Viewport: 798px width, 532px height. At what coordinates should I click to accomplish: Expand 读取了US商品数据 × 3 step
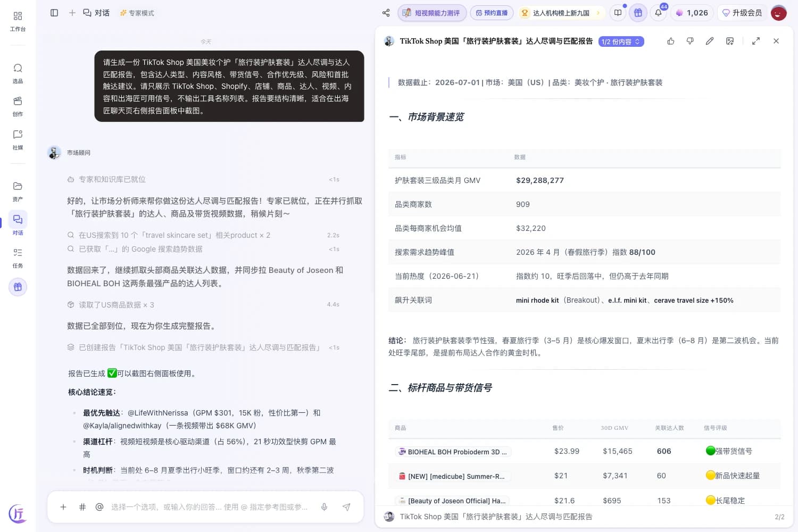point(203,305)
